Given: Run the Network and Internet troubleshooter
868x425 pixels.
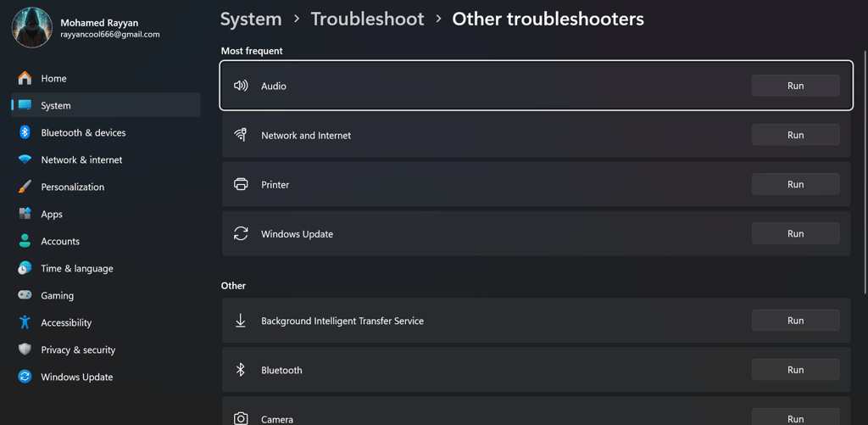Looking at the screenshot, I should tap(795, 135).
